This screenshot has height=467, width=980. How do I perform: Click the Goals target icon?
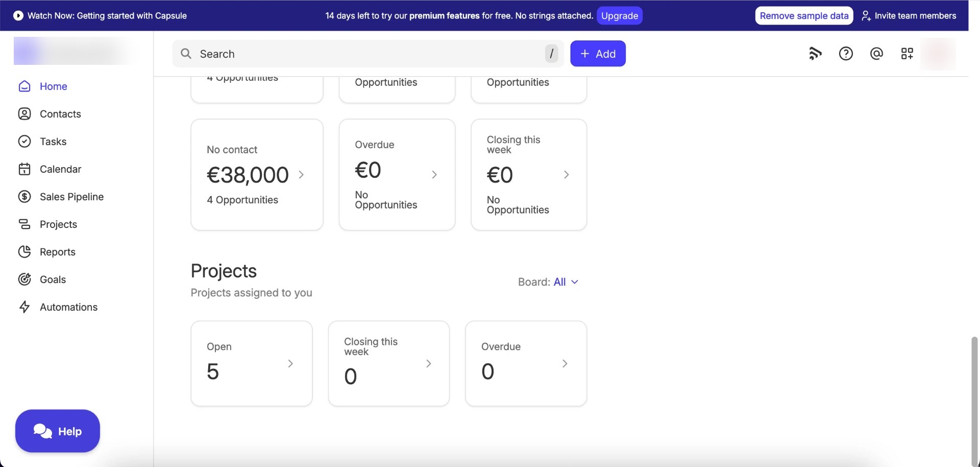click(x=24, y=279)
